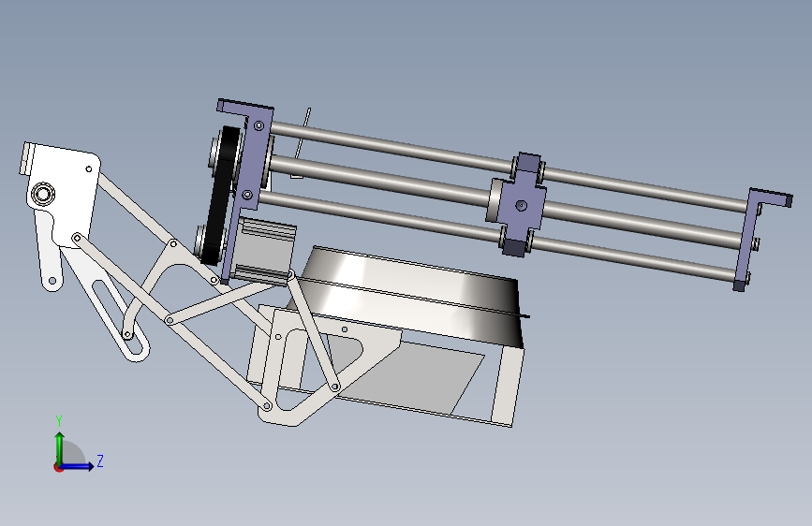Click the red X axis origin dot of the triad
Image resolution: width=812 pixels, height=526 pixels.
coord(58,468)
